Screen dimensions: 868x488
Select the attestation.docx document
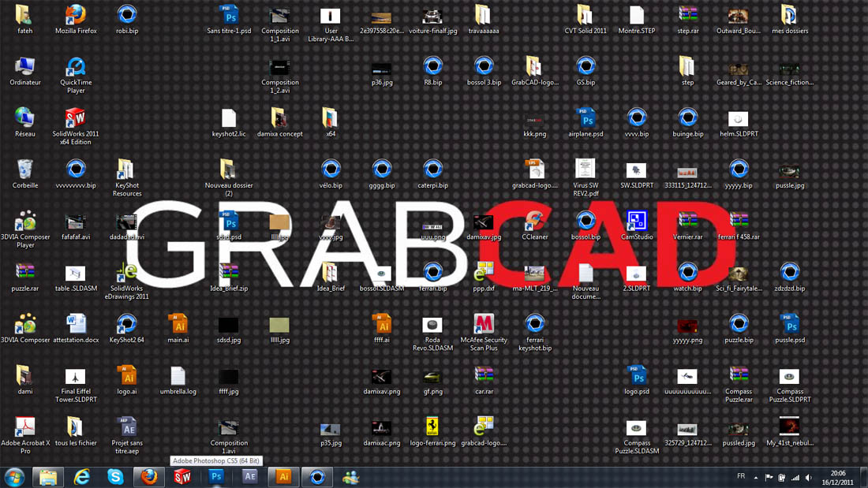[x=76, y=328]
